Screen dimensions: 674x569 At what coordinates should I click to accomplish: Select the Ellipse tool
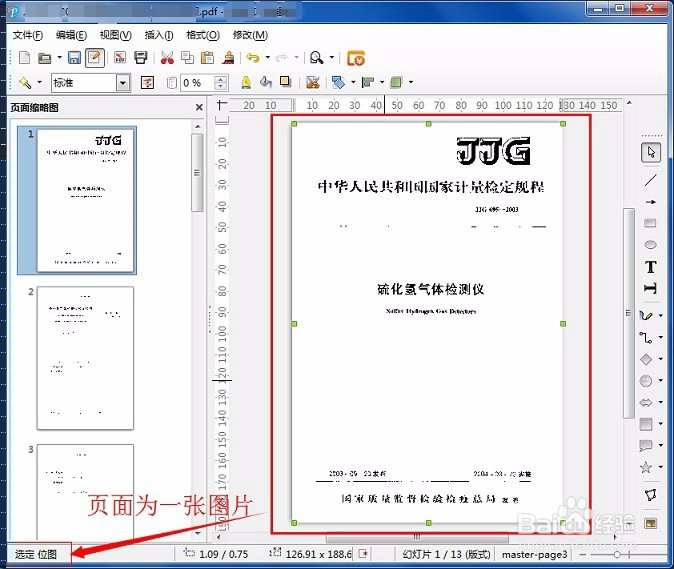click(650, 245)
